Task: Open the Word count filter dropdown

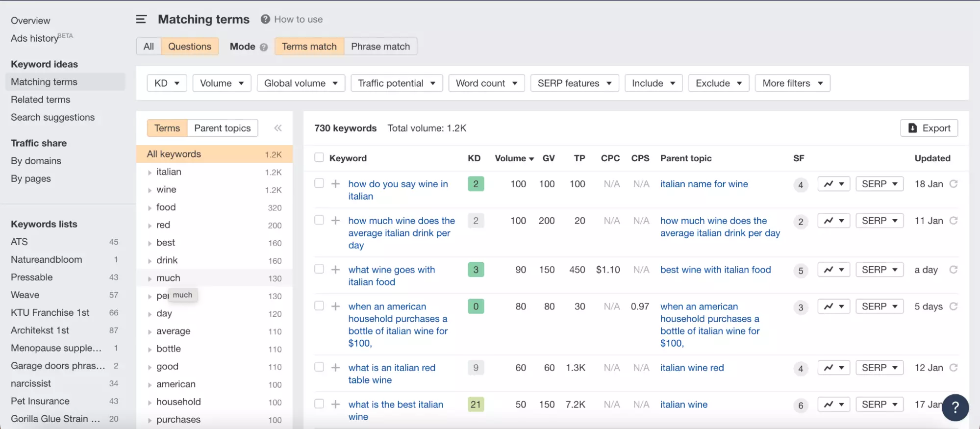Action: 486,83
